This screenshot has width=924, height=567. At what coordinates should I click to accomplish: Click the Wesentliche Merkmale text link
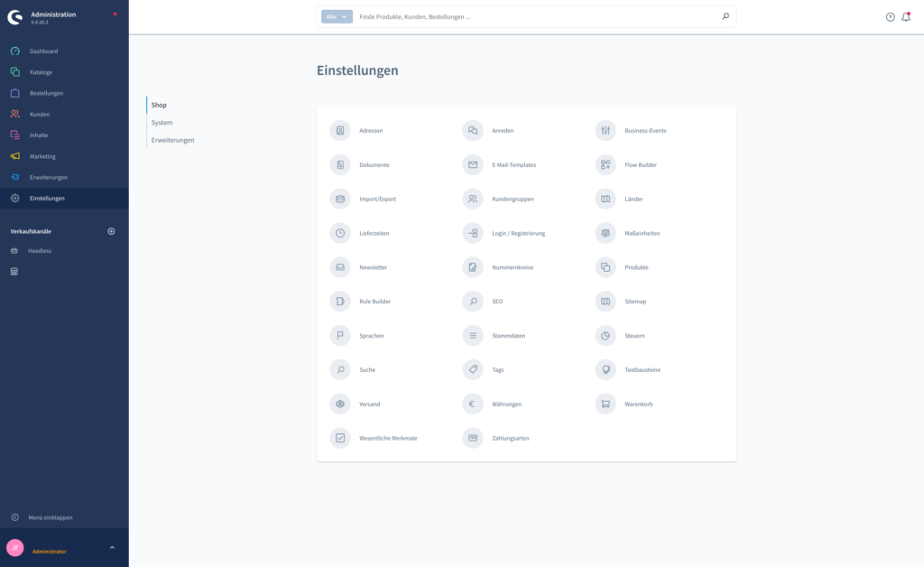coord(388,439)
